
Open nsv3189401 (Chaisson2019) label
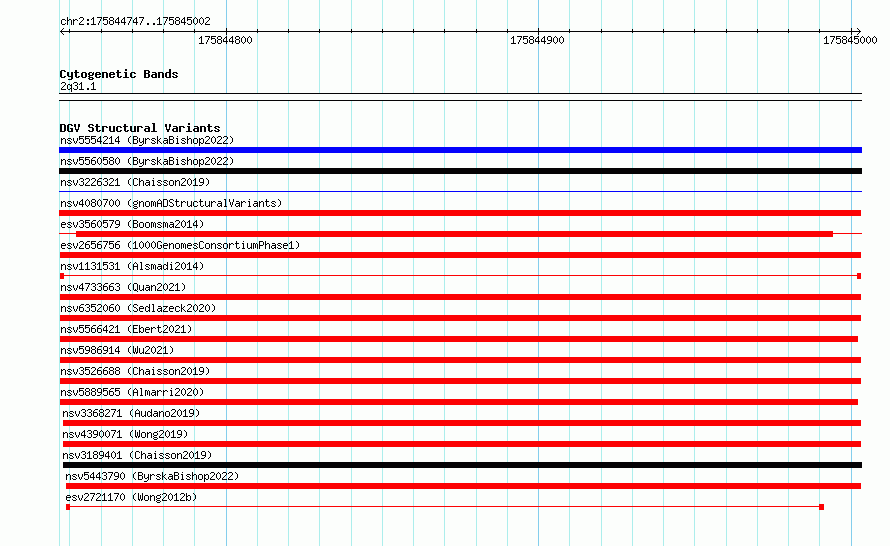point(137,455)
